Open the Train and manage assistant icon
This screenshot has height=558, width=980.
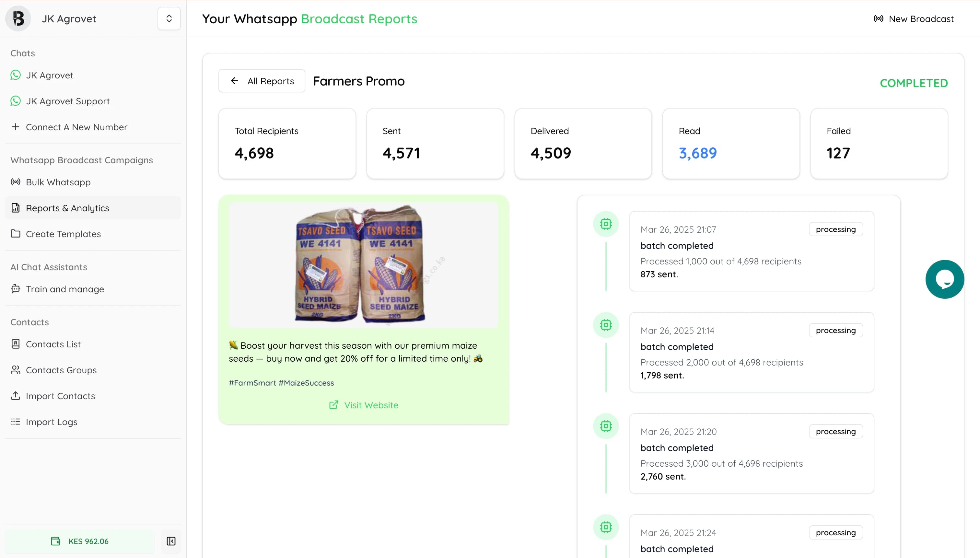[15, 289]
